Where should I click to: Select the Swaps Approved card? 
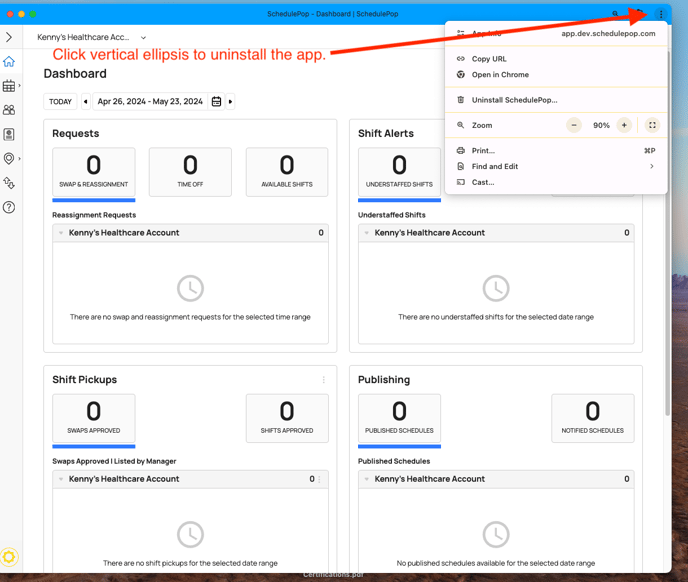pyautogui.click(x=94, y=418)
